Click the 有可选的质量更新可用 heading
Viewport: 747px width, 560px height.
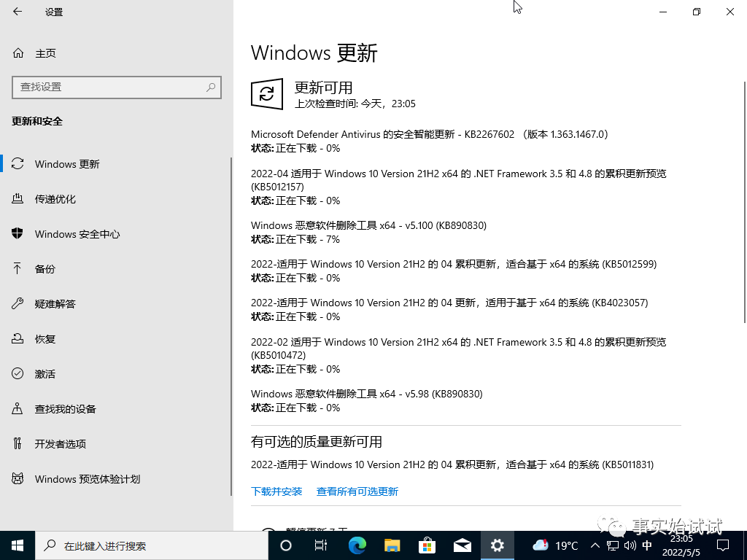coord(317,442)
